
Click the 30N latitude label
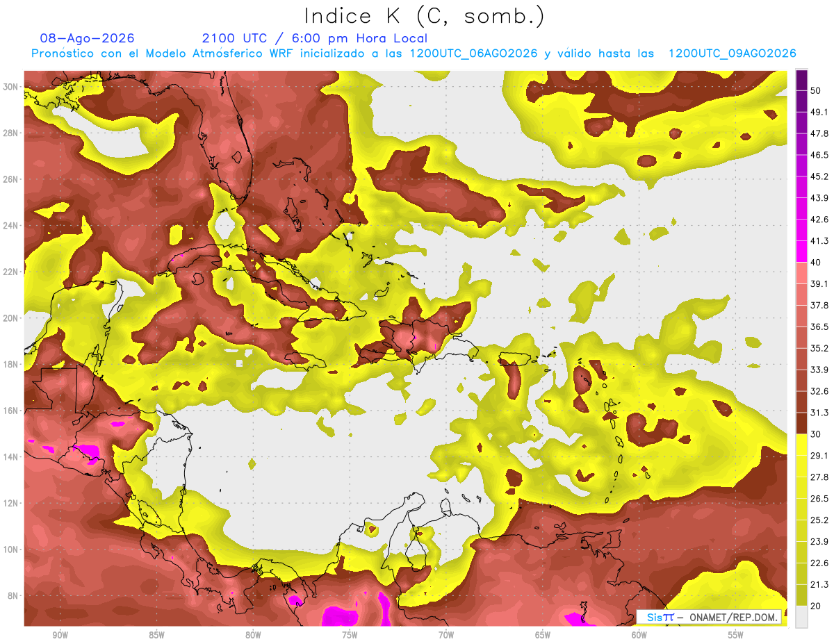coord(10,87)
